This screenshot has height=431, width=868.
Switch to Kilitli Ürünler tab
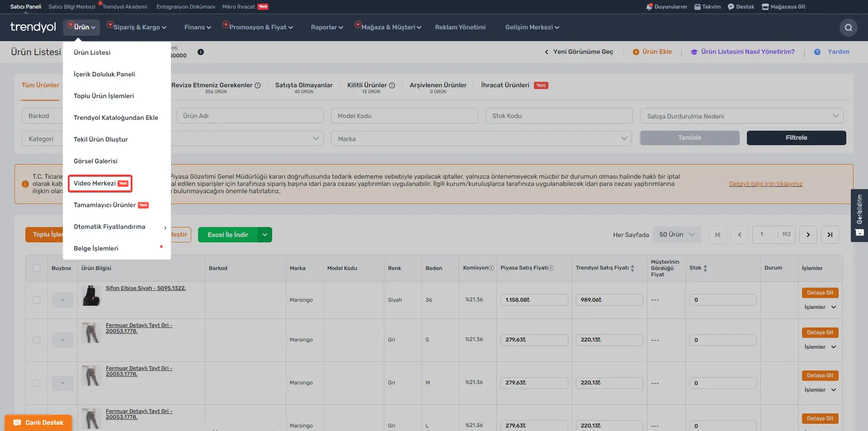(x=371, y=87)
